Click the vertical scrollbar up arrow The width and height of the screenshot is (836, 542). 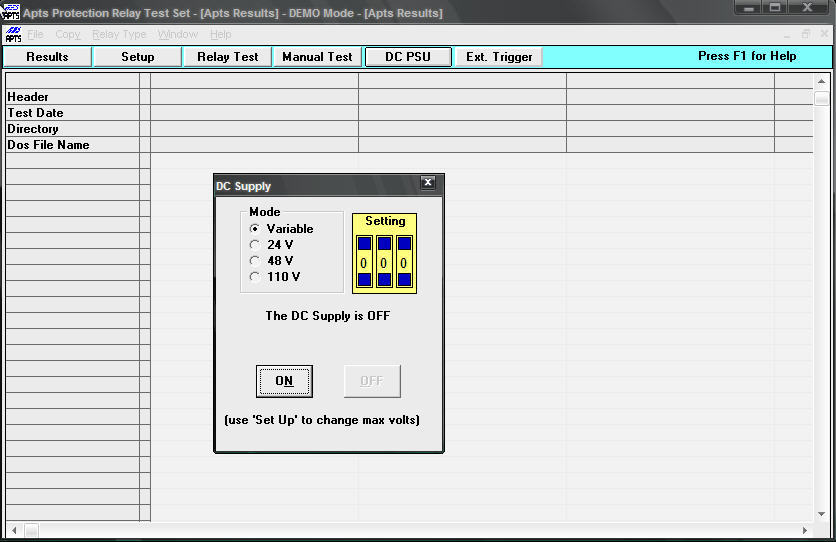[822, 82]
